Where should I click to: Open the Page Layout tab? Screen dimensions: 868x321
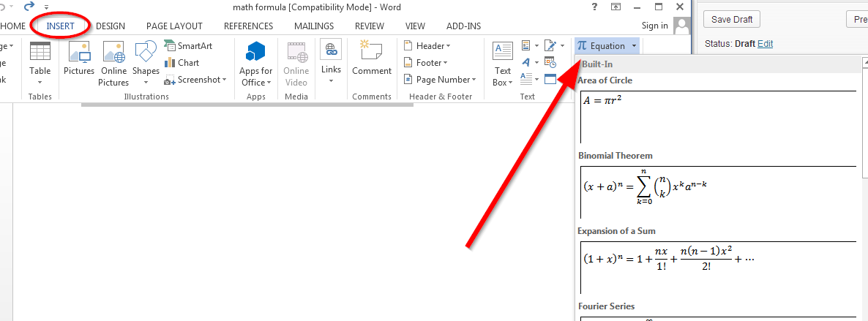174,26
